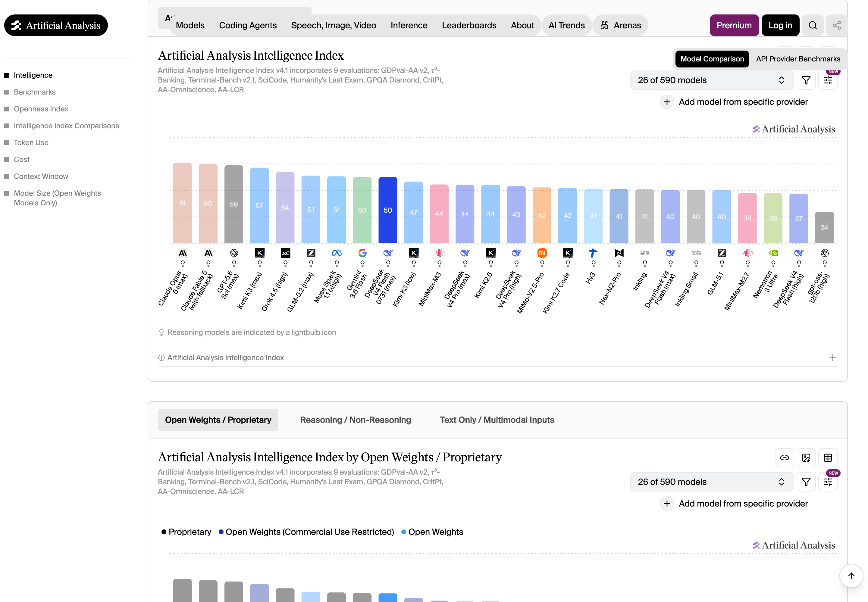Screen dimensions: 868x602
Task: Open the Leaderboards menu
Action: click(x=469, y=25)
